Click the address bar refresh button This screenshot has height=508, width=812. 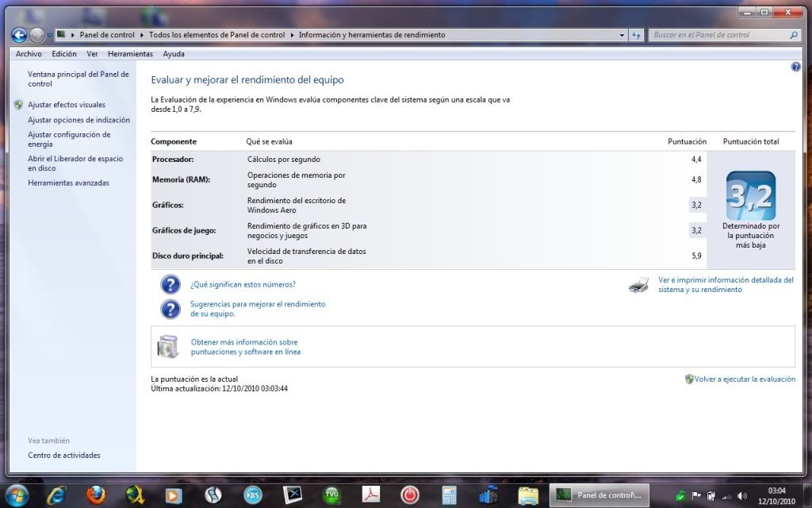(636, 35)
